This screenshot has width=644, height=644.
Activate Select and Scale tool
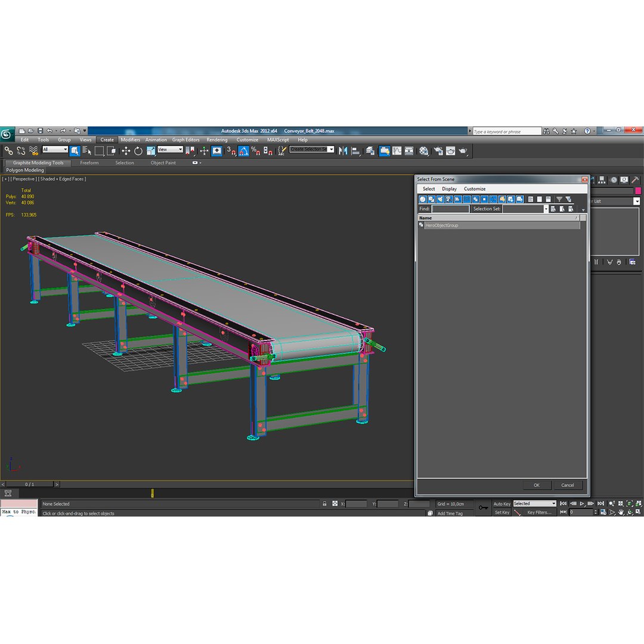(x=150, y=151)
